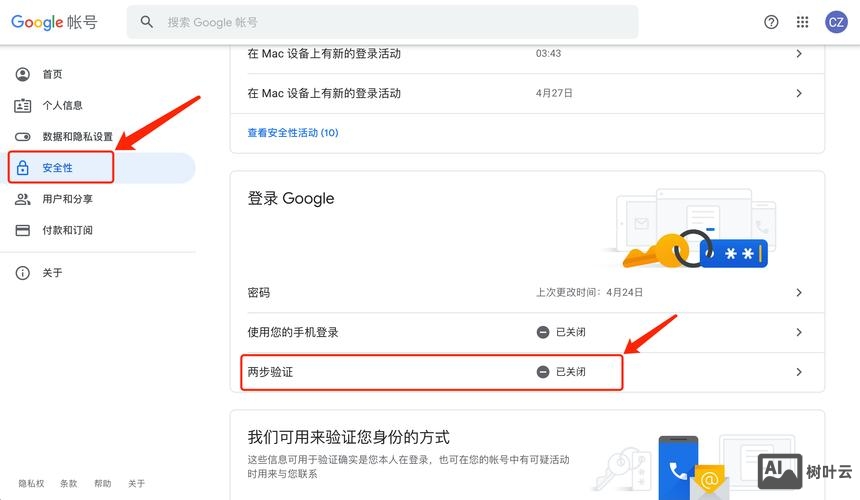The image size is (860, 500).
Task: Click the 付款和订阅 card icon
Action: tap(22, 230)
